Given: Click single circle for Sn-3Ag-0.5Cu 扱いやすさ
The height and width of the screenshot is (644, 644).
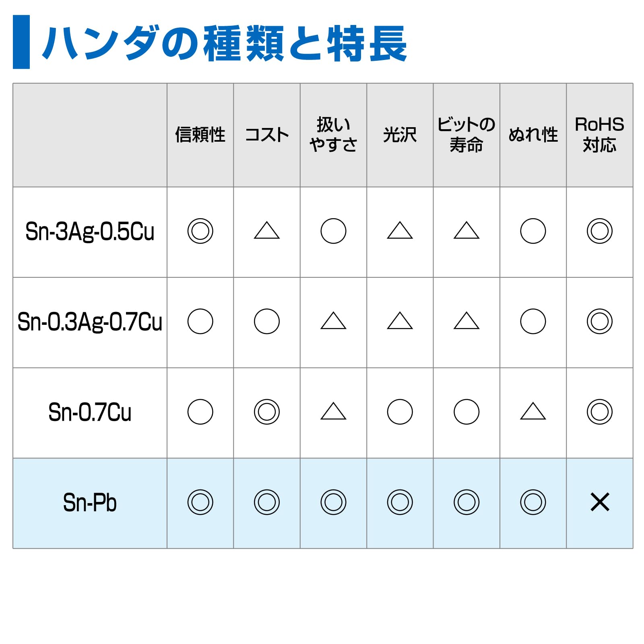Looking at the screenshot, I should [x=333, y=231].
